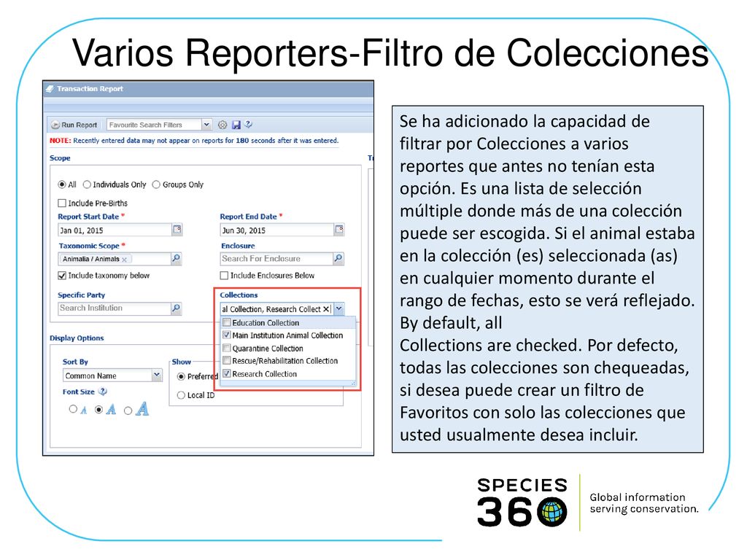Click the Collections field label
The height and width of the screenshot is (560, 747).
(239, 295)
